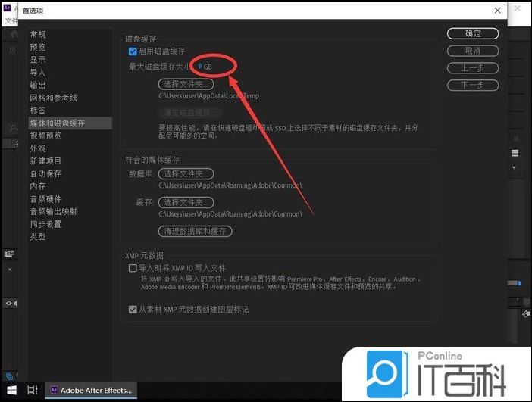Image resolution: width=532 pixels, height=402 pixels.
Task: Close the 首选项 dialog with X
Action: [x=497, y=11]
